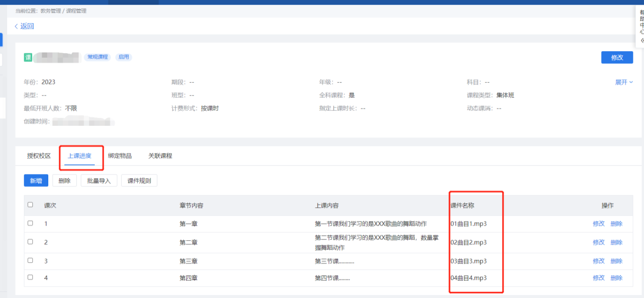
Task: Open the 关联课程 tab
Action: [x=160, y=156]
